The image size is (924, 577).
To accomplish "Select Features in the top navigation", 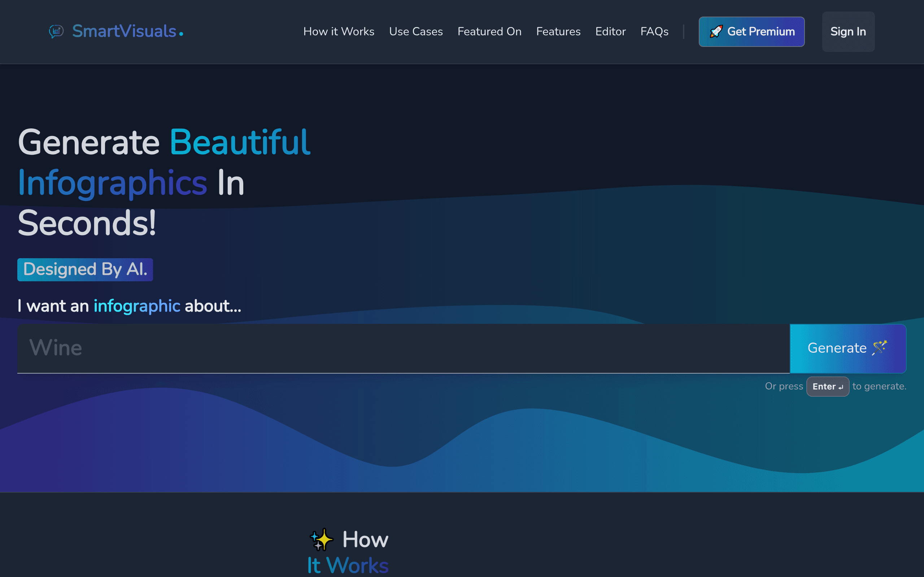I will point(558,31).
